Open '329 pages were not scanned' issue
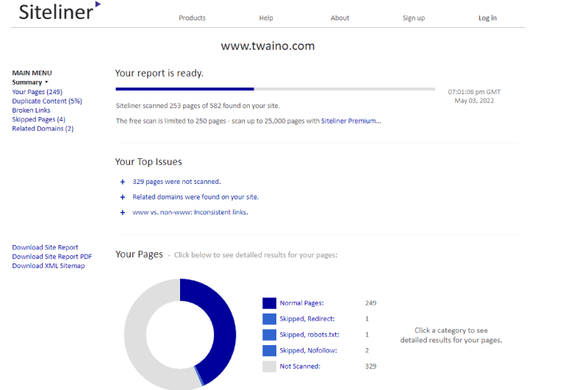Screen dimensions: 588x390 coord(176,182)
